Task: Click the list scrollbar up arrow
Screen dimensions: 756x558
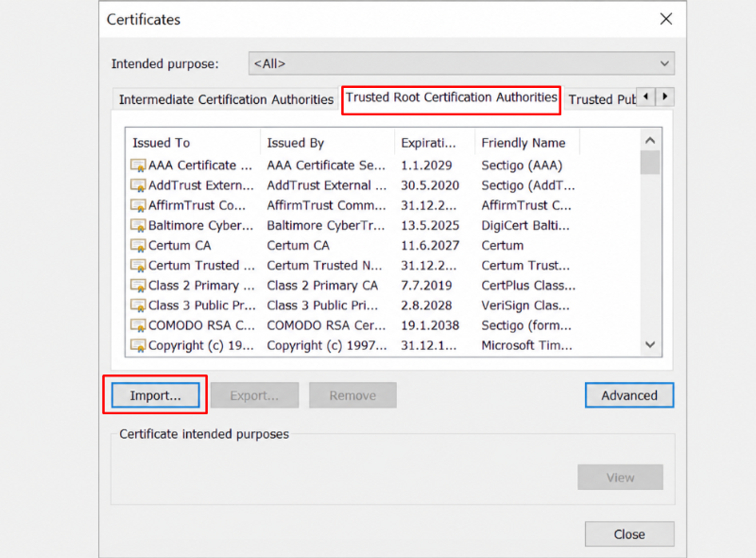Action: point(650,141)
